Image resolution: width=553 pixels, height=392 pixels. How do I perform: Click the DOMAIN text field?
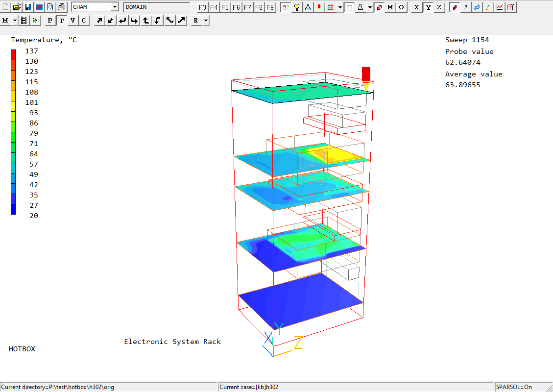coord(156,7)
